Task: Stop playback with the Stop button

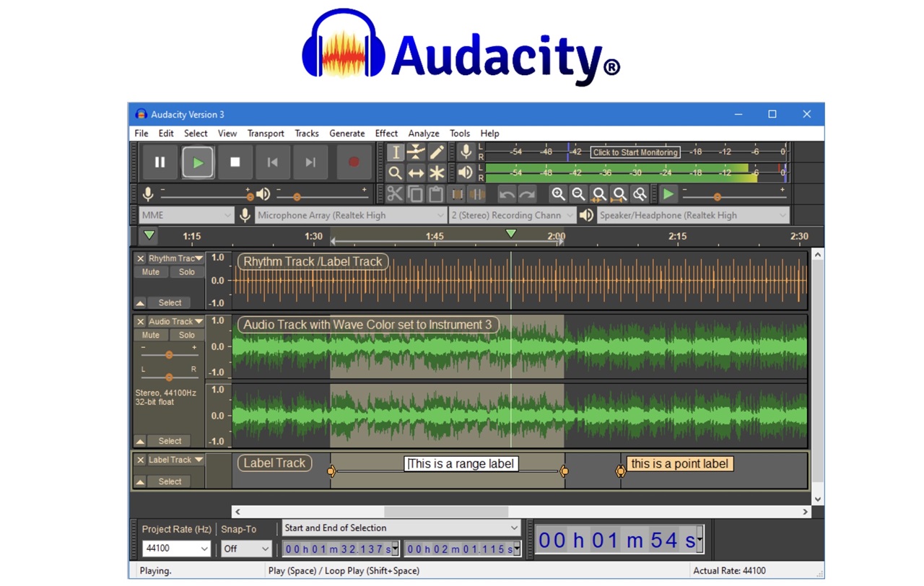Action: pos(235,162)
